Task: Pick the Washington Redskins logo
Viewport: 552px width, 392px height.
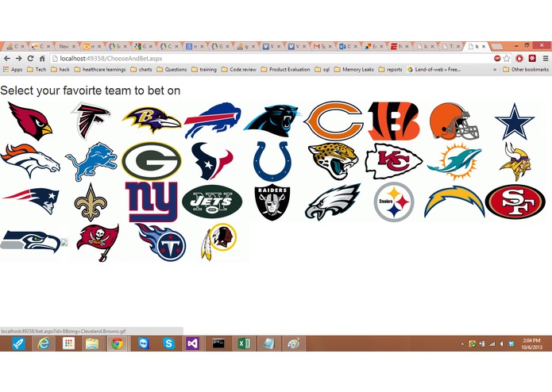Action: pyautogui.click(x=218, y=241)
